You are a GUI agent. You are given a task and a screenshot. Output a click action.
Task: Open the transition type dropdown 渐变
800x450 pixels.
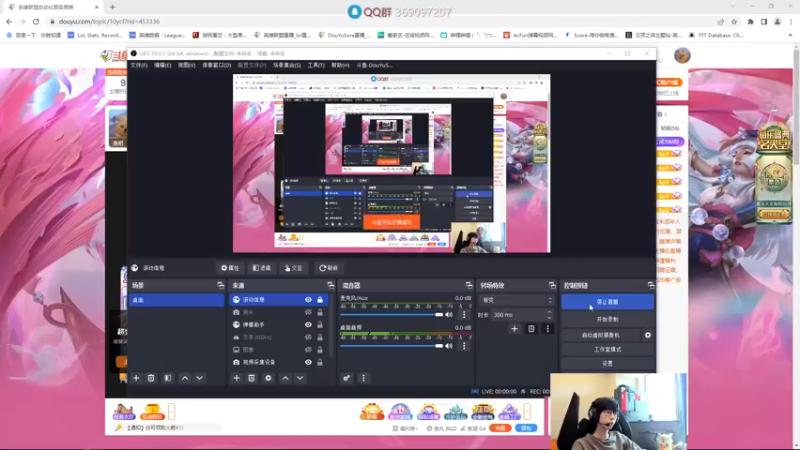(516, 300)
